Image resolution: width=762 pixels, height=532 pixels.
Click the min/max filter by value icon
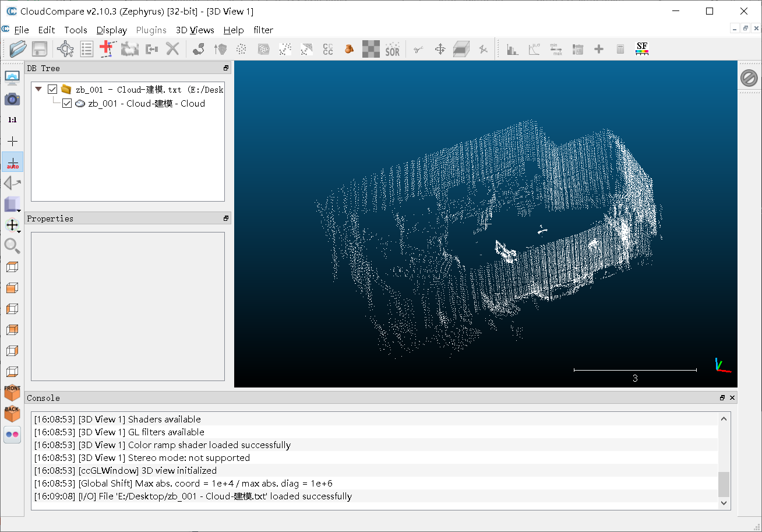pyautogui.click(x=556, y=49)
